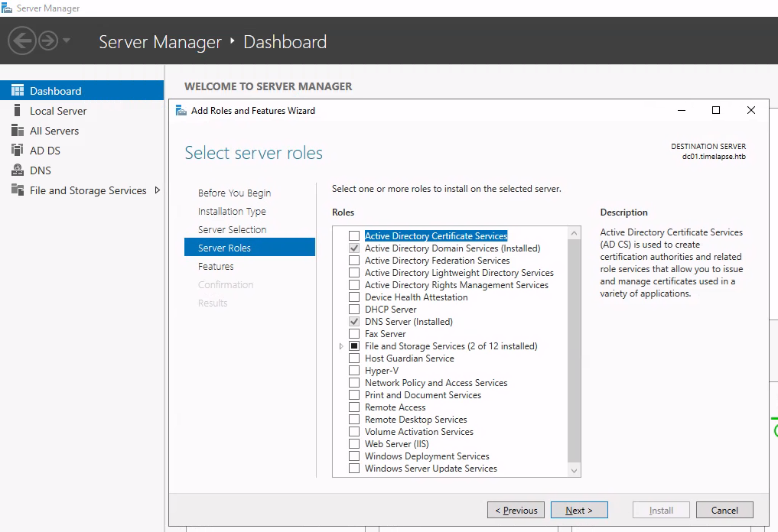Viewport: 778px width, 532px height.
Task: Go to Before You Begin step
Action: pos(234,193)
